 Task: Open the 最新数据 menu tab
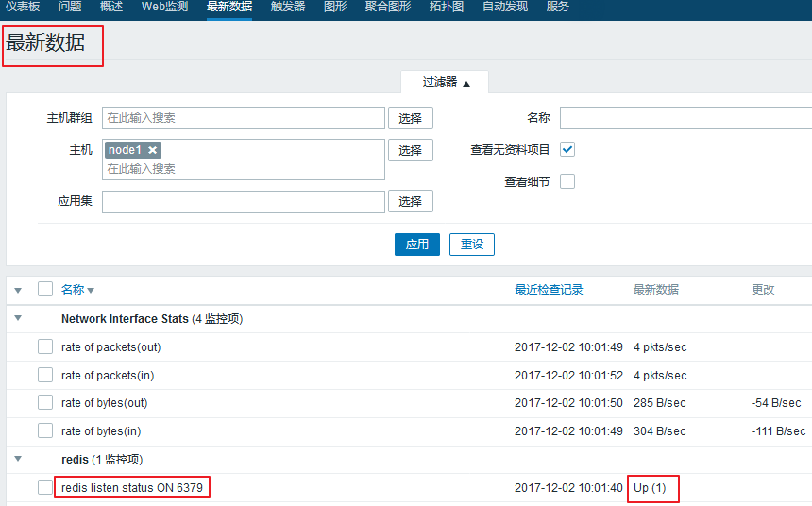click(x=228, y=7)
